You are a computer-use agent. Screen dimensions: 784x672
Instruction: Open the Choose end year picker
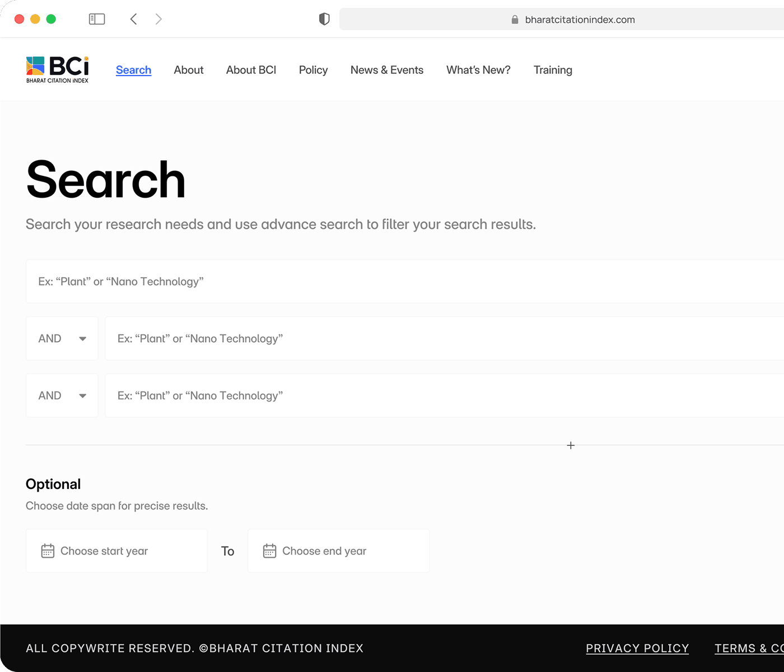[338, 551]
